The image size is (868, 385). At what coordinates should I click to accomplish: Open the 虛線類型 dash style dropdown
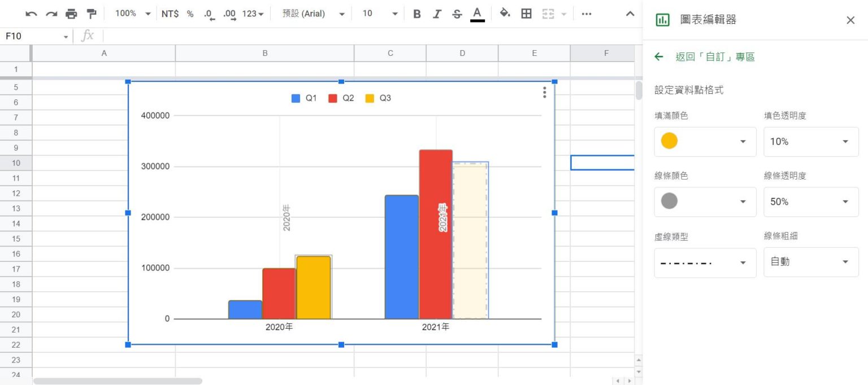coord(705,262)
